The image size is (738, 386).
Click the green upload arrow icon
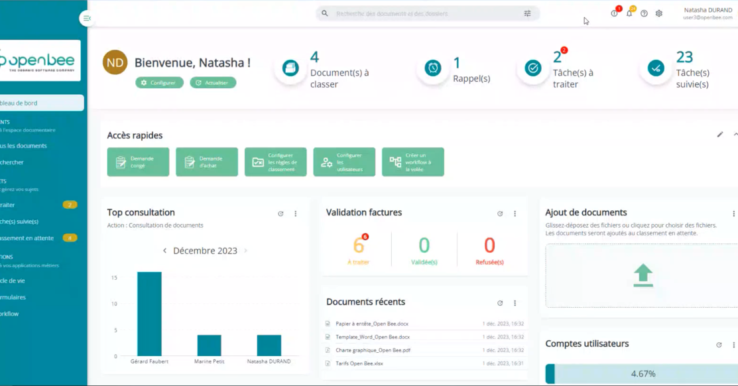[643, 275]
